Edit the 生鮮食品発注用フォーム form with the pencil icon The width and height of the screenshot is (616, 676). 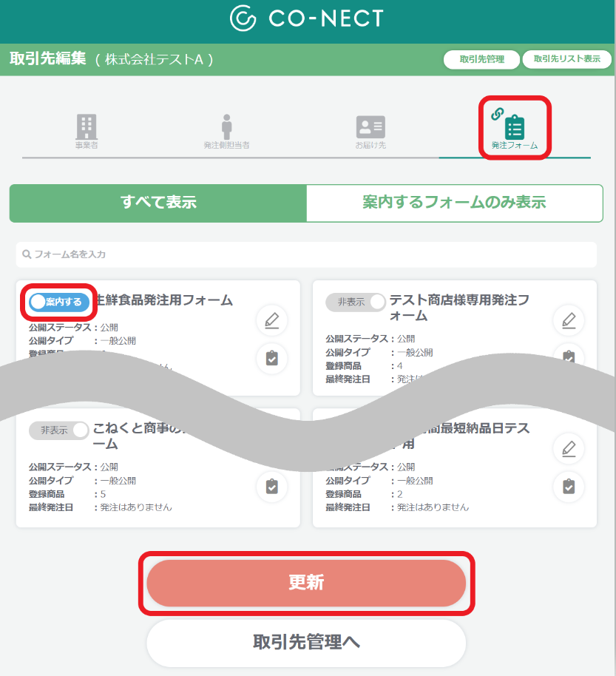point(272,320)
